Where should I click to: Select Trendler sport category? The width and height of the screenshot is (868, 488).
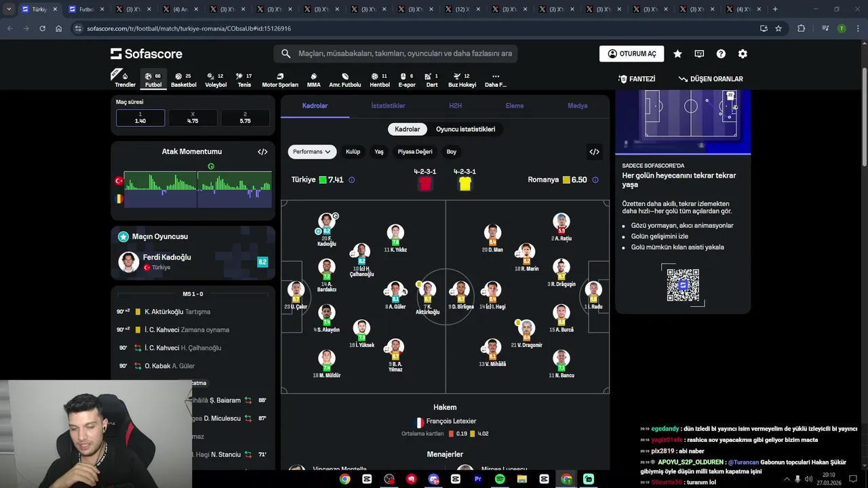point(125,79)
